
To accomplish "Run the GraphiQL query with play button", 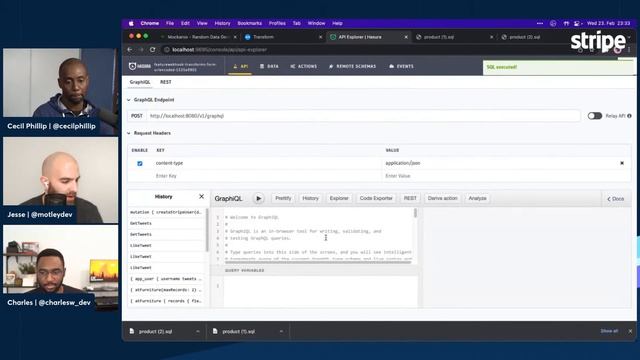I will click(x=258, y=198).
